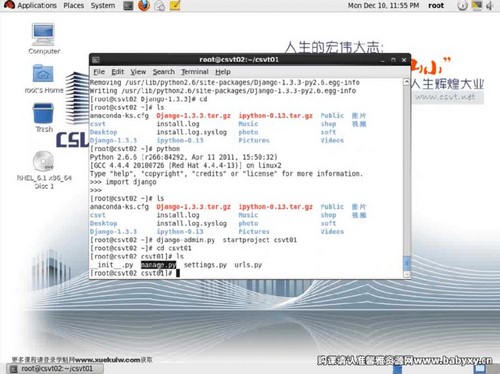Viewport: 500px width, 374px height.
Task: Click the update notification tray icon
Action: 462,6
